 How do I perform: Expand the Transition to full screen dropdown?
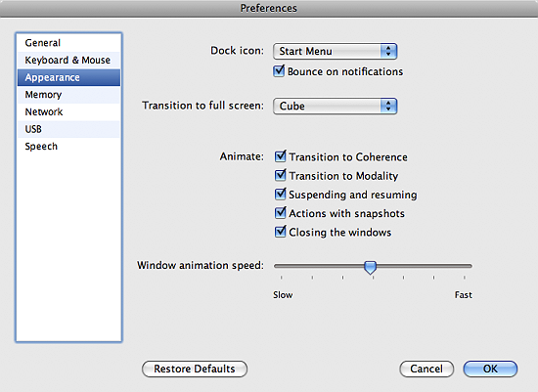click(x=336, y=106)
